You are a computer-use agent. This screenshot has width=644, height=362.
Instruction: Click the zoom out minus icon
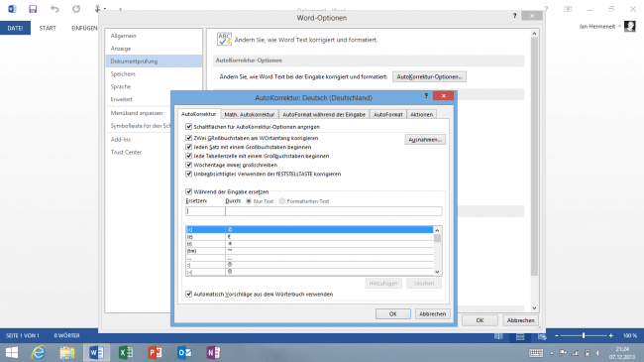(x=557, y=335)
